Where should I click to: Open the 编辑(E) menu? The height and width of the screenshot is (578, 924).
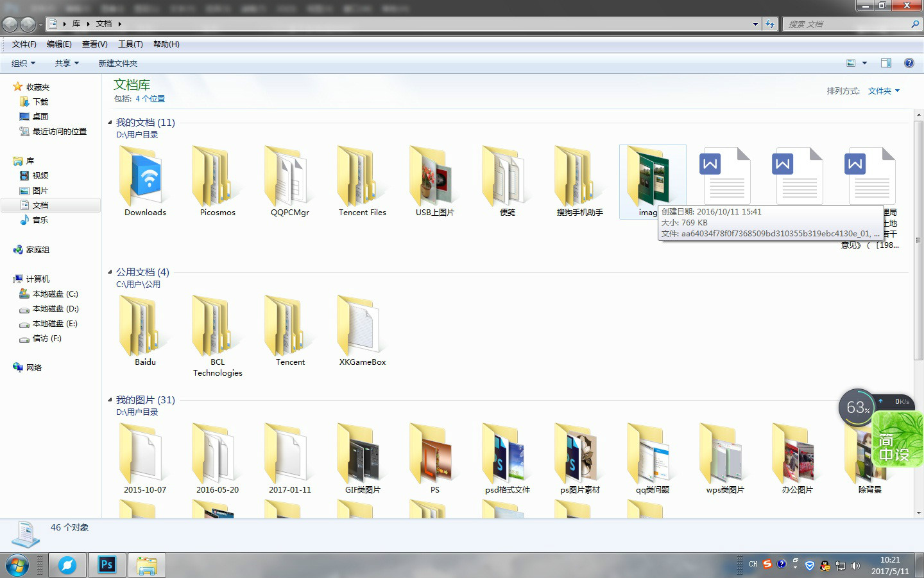click(59, 44)
